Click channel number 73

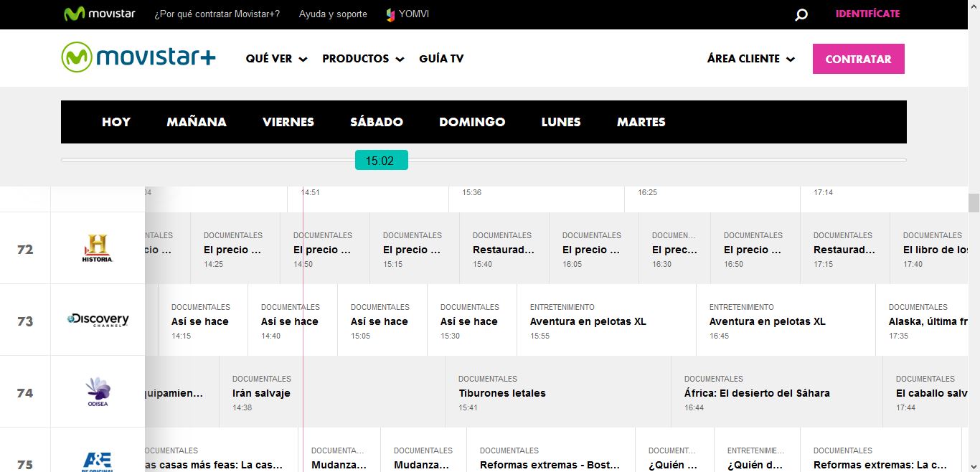click(x=25, y=321)
